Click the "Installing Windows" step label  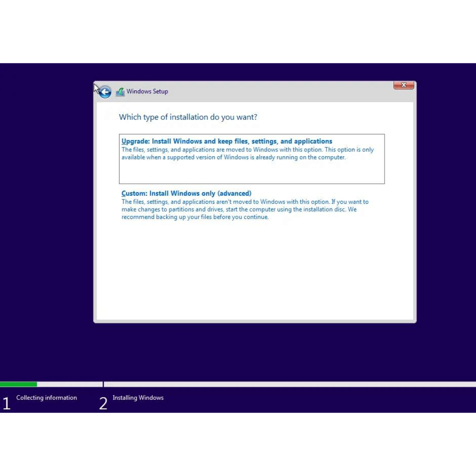coord(138,398)
